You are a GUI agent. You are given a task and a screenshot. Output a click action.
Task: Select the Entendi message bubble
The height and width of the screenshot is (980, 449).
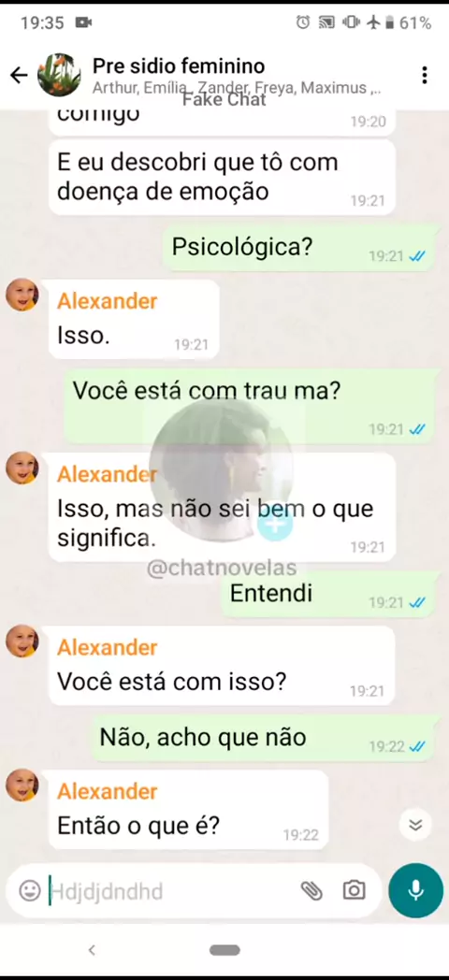click(x=329, y=595)
